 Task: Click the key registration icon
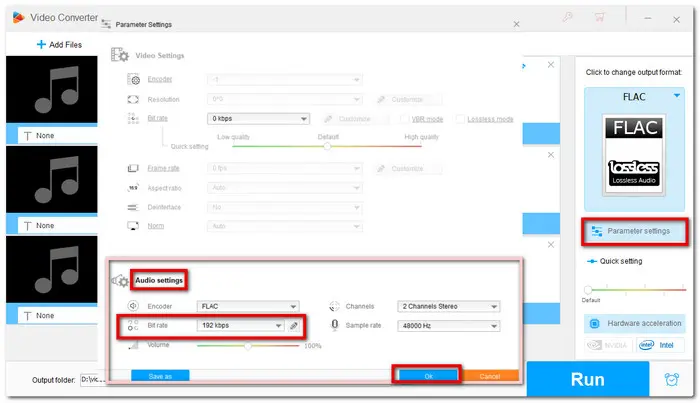click(x=567, y=17)
